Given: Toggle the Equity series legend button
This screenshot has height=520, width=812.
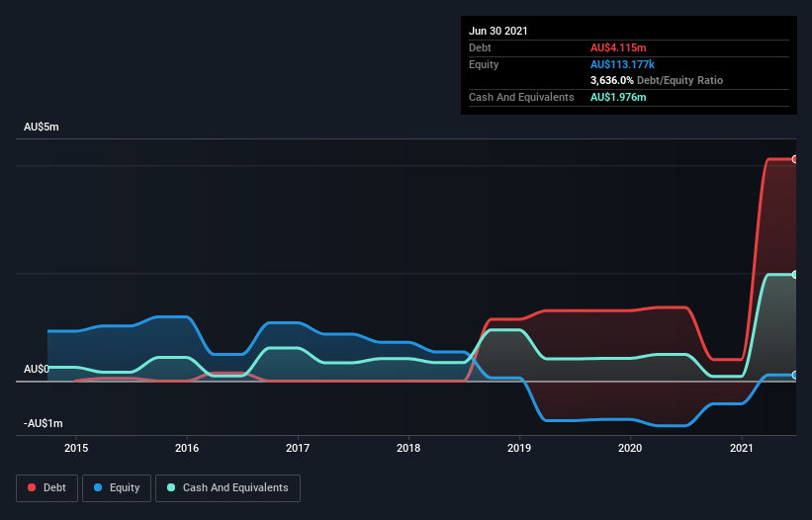Looking at the screenshot, I should (x=117, y=488).
